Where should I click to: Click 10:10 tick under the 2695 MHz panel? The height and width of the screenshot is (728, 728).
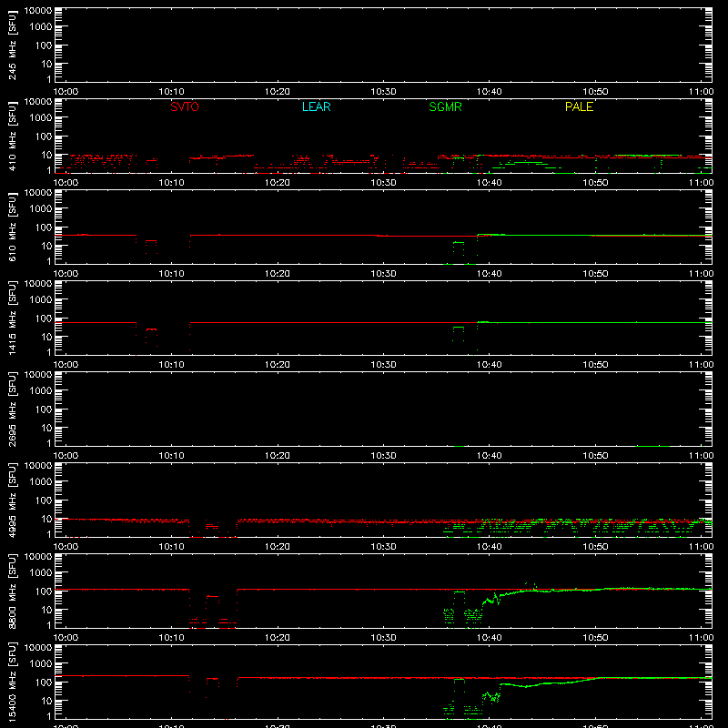click(171, 456)
